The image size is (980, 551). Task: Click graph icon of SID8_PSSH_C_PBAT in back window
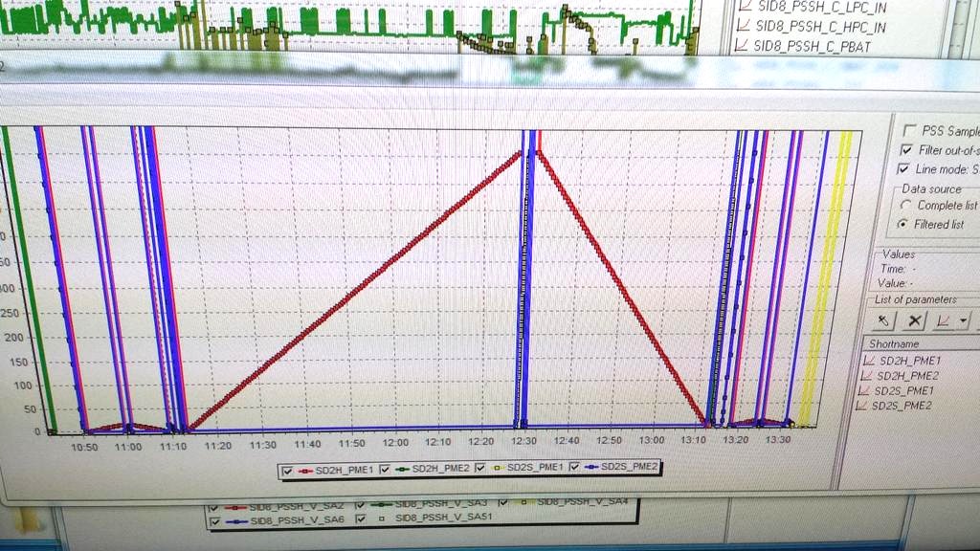coord(742,45)
